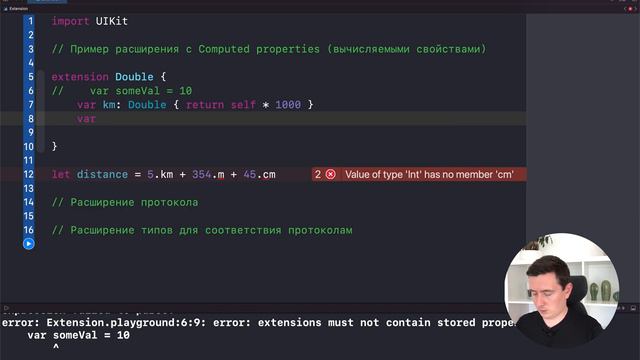Click the debug area play toggle at bottom-left
Image resolution: width=640 pixels, height=360 pixels.
pyautogui.click(x=6, y=308)
